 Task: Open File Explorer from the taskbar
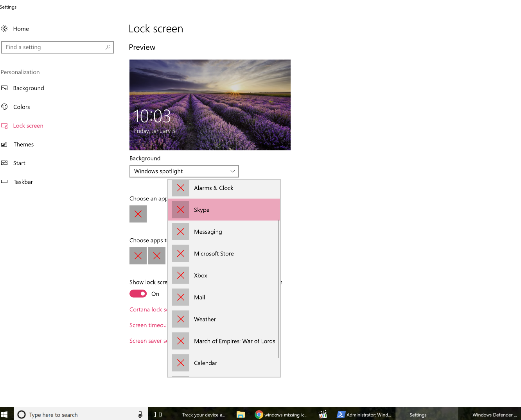(x=240, y=415)
